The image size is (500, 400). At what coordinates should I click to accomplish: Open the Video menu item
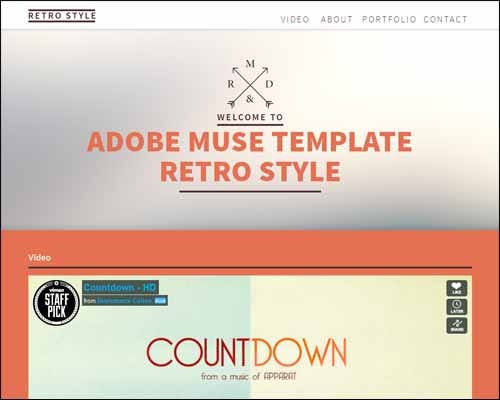tap(295, 20)
